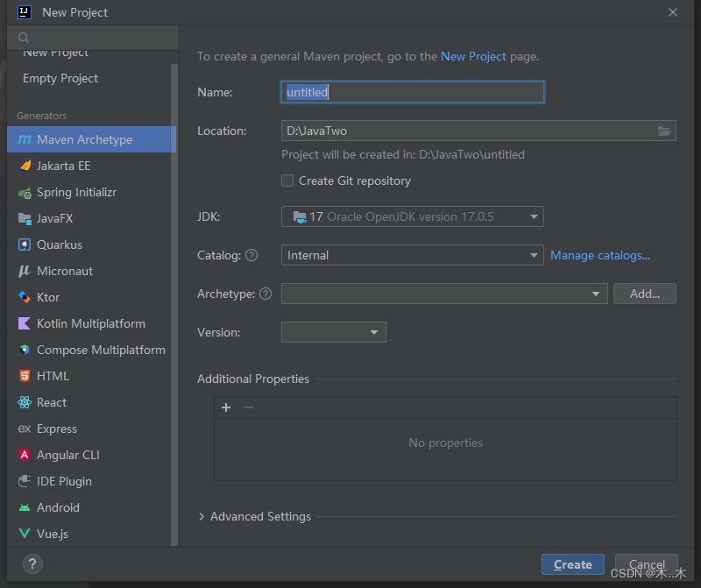This screenshot has height=588, width=701.
Task: Select Spring Initializr generator label
Action: coord(76,192)
